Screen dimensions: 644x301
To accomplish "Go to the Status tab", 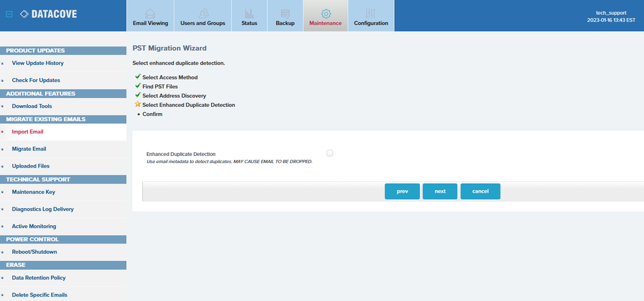I will [x=249, y=15].
